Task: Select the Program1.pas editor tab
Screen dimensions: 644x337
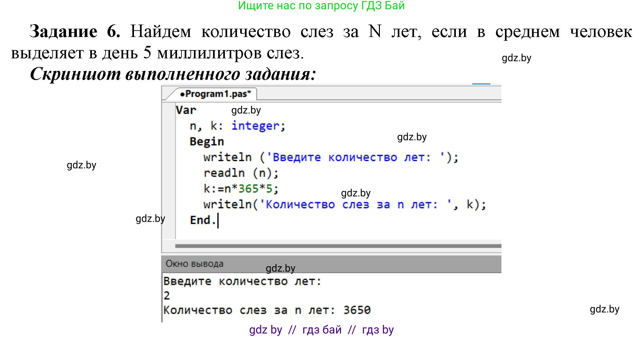Action: coord(215,94)
